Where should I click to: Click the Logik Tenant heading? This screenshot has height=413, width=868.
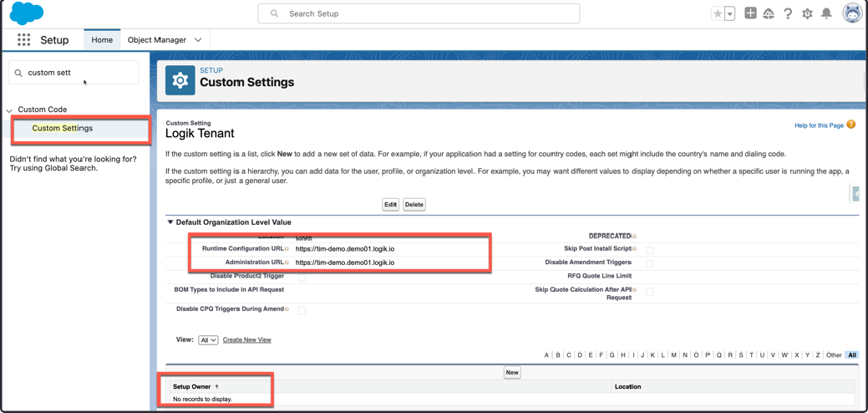pos(200,134)
